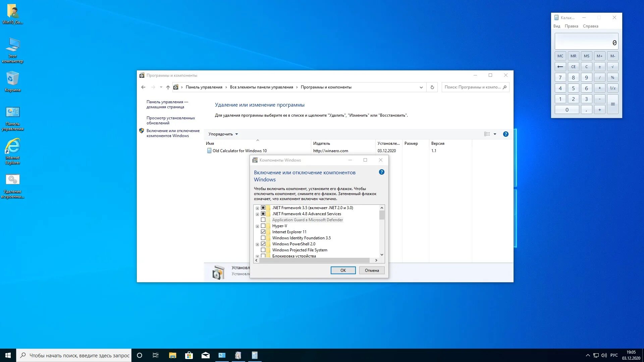Launch Microsoft Store from the taskbar
This screenshot has width=644, height=362.
click(189, 355)
